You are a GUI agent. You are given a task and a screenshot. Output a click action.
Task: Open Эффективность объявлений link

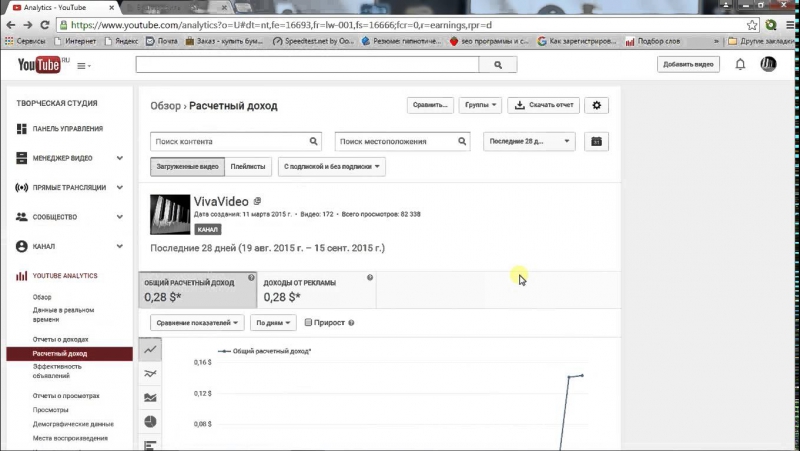point(57,371)
